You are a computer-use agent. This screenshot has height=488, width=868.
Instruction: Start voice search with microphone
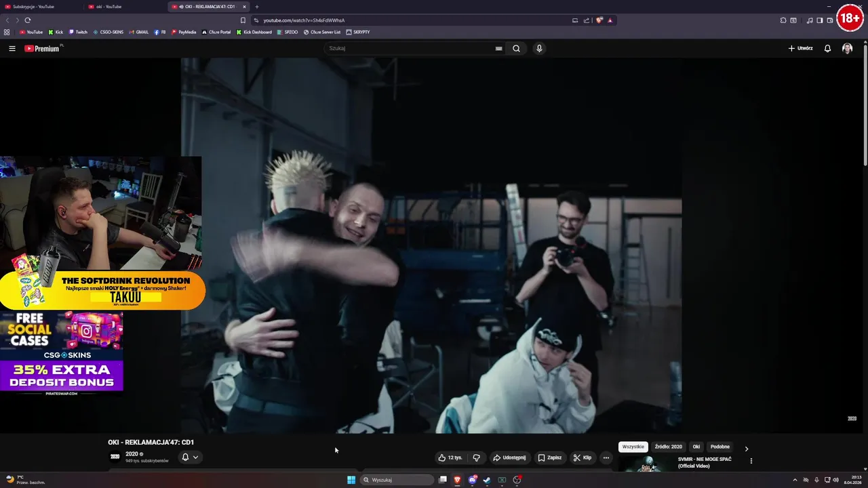click(x=539, y=48)
